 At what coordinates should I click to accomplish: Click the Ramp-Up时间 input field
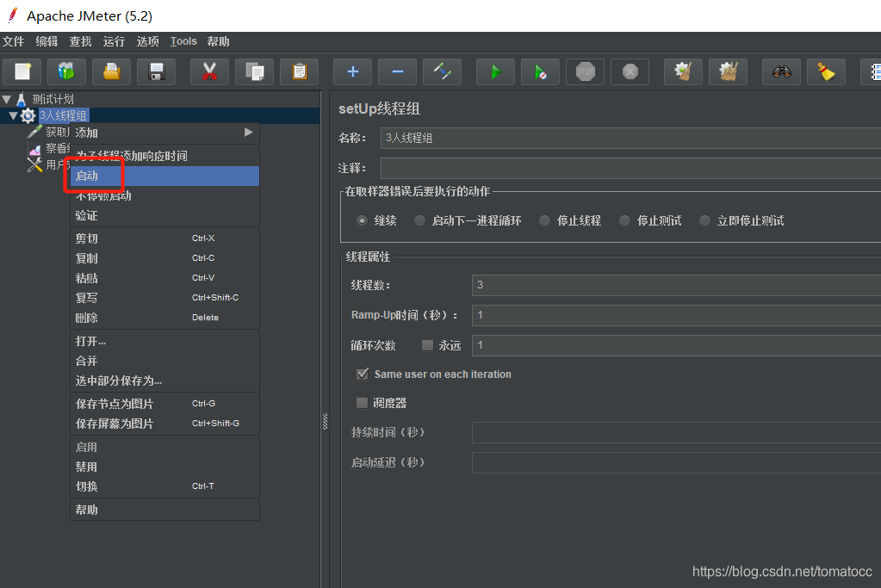coord(677,315)
